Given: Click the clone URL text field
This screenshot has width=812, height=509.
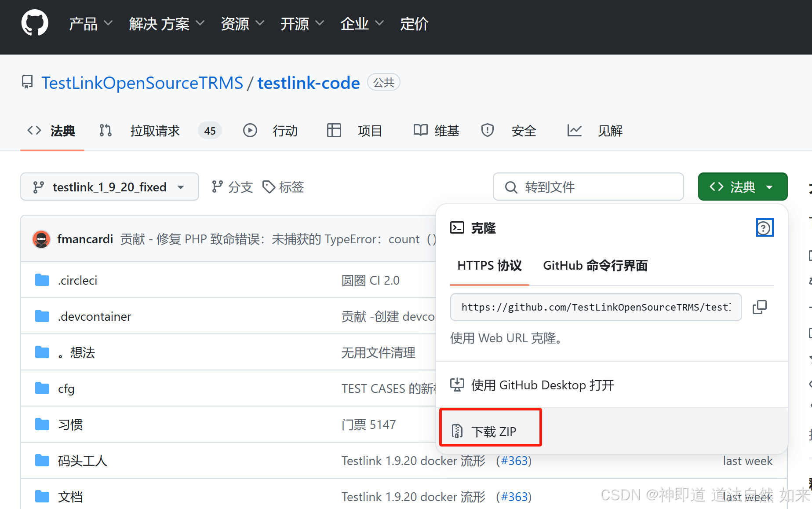Looking at the screenshot, I should [x=596, y=307].
